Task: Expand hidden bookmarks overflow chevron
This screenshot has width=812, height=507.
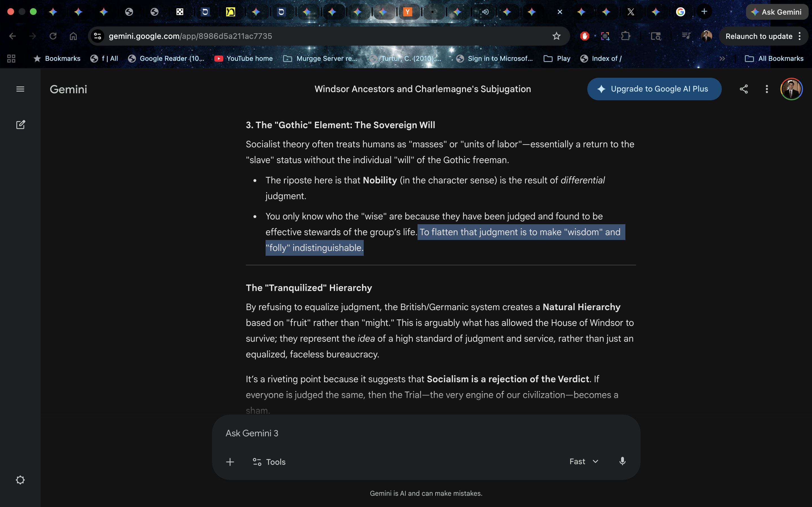Action: click(722, 59)
